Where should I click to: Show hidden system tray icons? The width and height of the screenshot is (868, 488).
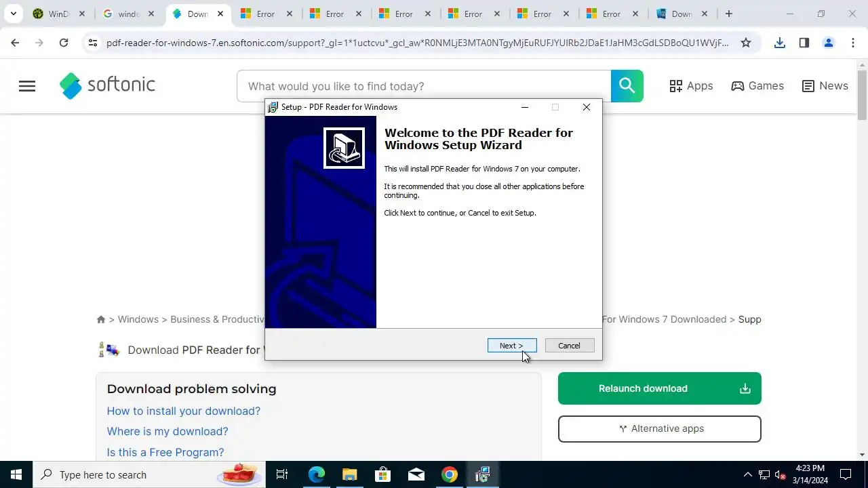[747, 474]
